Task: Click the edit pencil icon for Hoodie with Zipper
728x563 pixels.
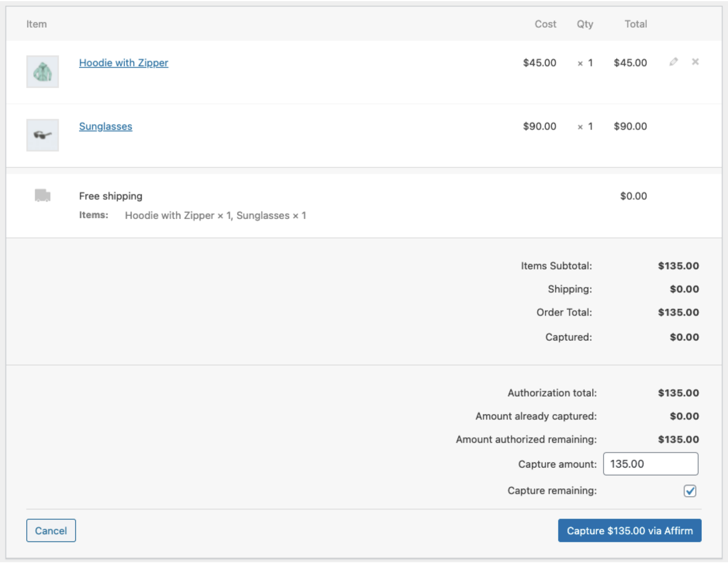Action: pos(673,62)
